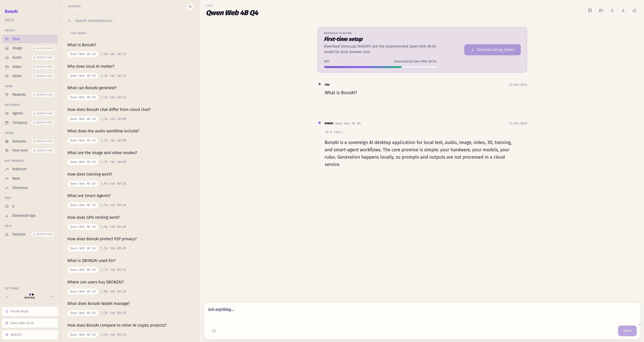Click the 68% download progress bar
The image size is (644, 342).
click(381, 67)
